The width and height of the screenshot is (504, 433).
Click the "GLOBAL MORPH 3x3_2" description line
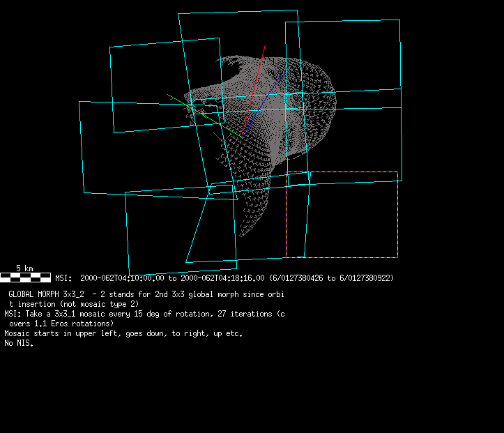pyautogui.click(x=146, y=294)
